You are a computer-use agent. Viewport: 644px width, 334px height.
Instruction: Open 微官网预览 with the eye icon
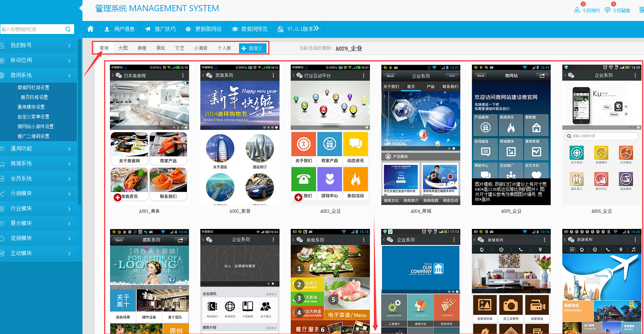point(250,29)
